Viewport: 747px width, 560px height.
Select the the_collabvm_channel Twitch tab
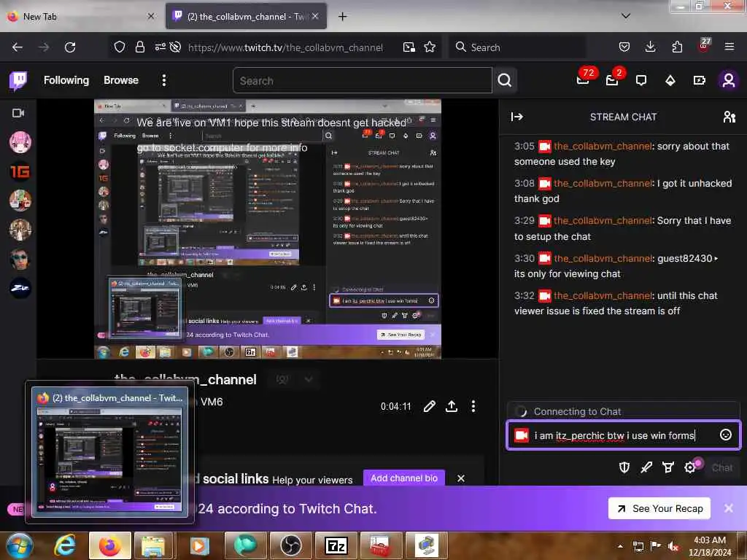(x=247, y=17)
